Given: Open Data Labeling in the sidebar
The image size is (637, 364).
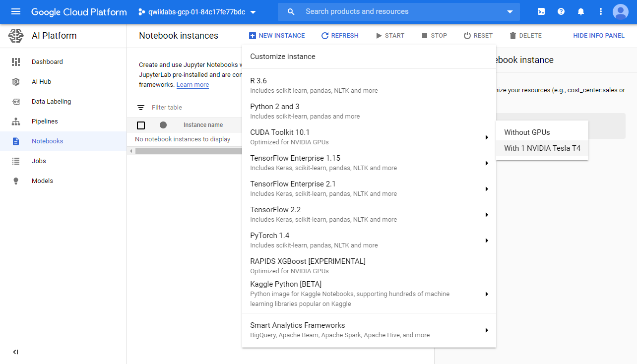Looking at the screenshot, I should click(63, 102).
